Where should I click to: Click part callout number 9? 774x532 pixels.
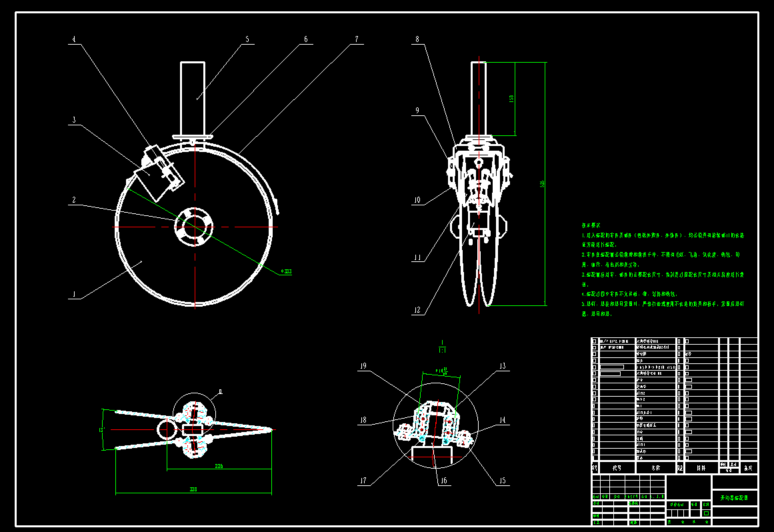417,111
